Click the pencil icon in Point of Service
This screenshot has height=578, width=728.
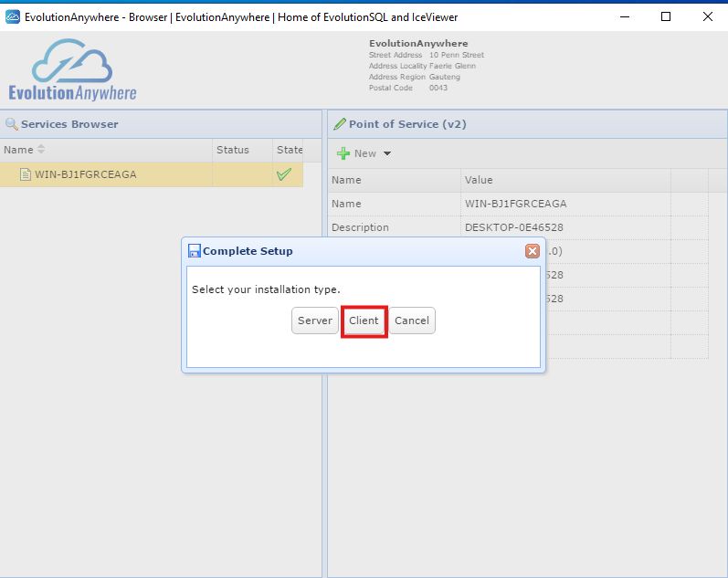[x=340, y=124]
